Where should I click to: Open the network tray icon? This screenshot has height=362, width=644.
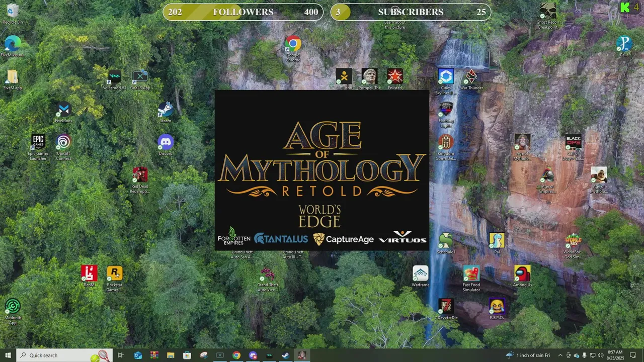click(593, 355)
